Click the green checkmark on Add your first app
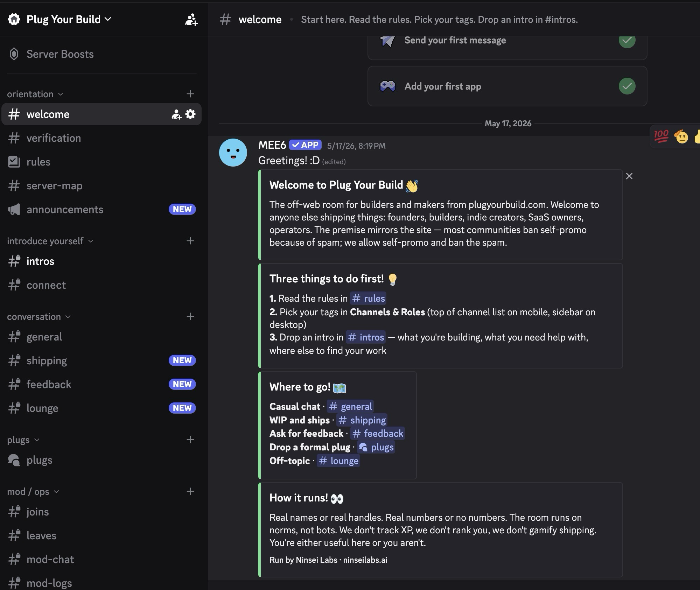Viewport: 700px width, 590px height. coord(627,86)
